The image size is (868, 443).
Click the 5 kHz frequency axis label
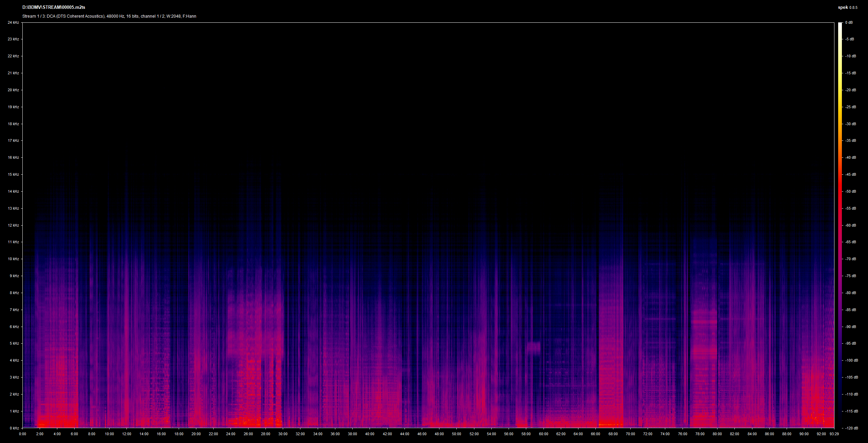tap(14, 343)
